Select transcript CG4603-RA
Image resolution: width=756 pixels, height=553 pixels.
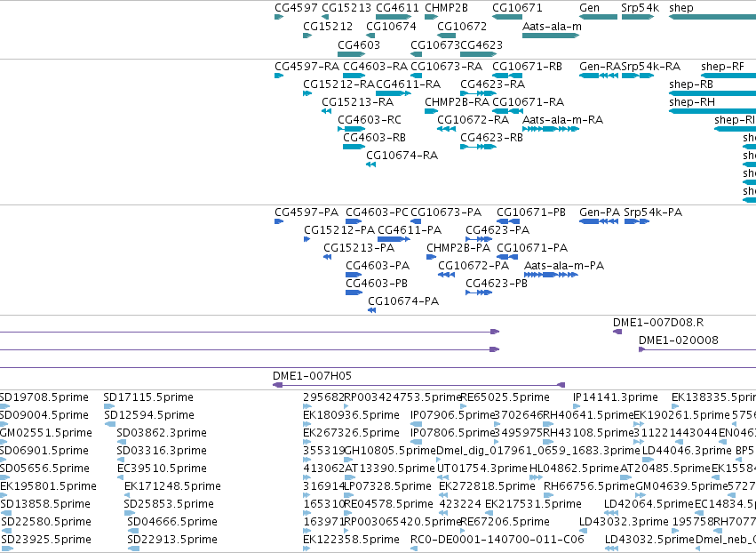[375, 67]
